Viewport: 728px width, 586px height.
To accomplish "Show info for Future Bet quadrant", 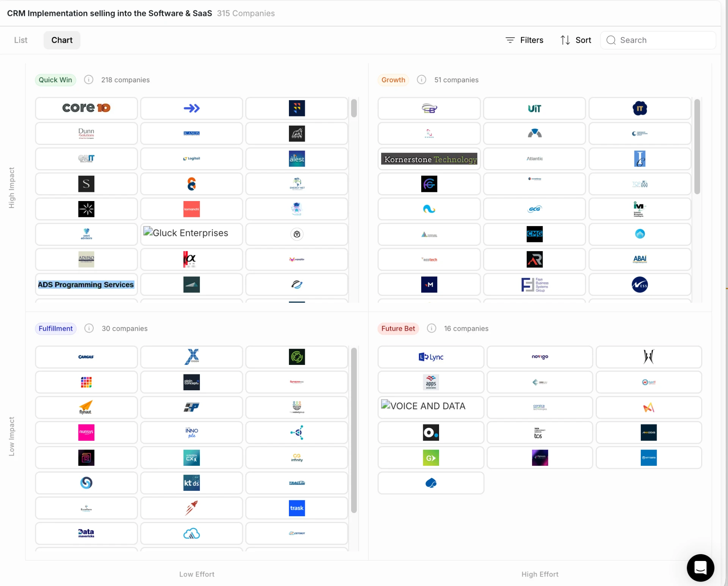I will point(431,328).
